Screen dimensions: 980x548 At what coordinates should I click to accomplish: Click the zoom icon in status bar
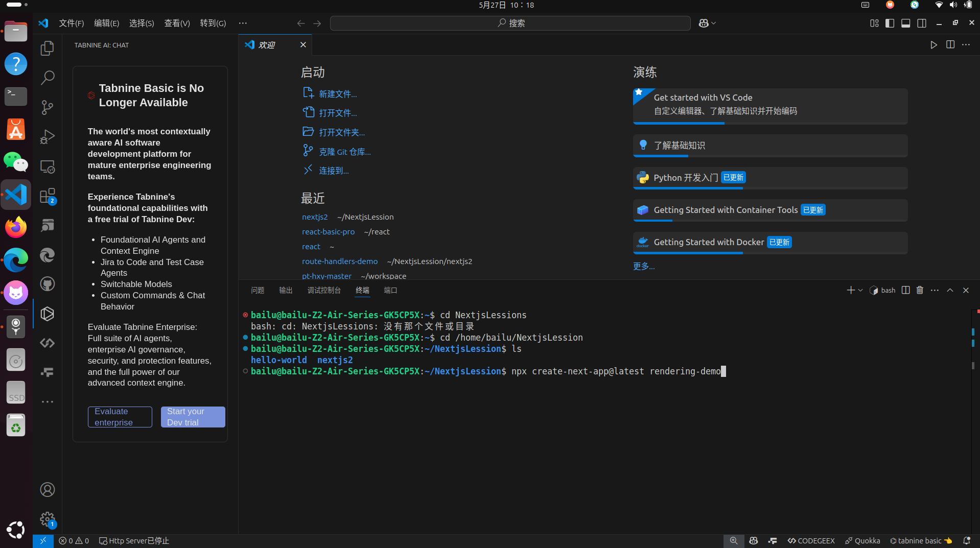tap(734, 541)
